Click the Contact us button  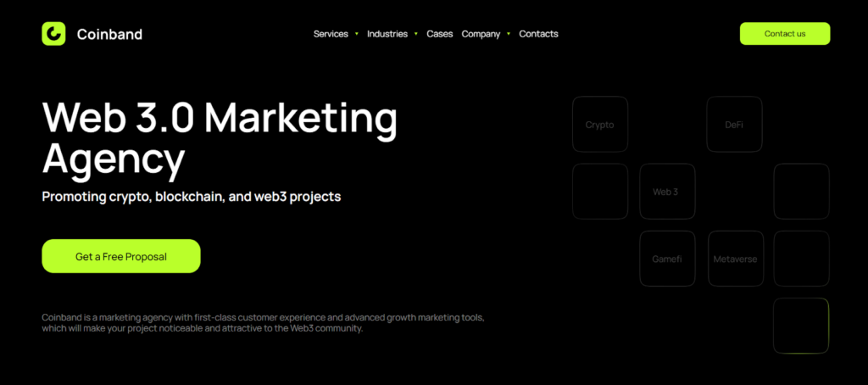(785, 34)
